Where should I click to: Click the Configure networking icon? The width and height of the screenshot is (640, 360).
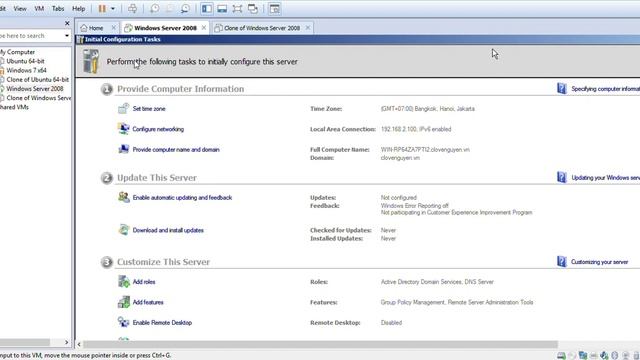pyautogui.click(x=123, y=129)
